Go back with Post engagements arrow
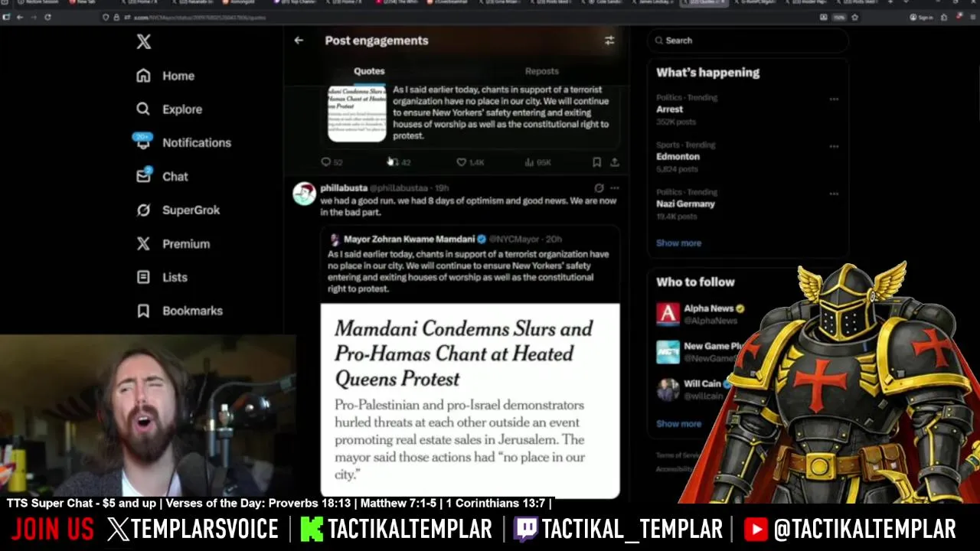 [299, 41]
